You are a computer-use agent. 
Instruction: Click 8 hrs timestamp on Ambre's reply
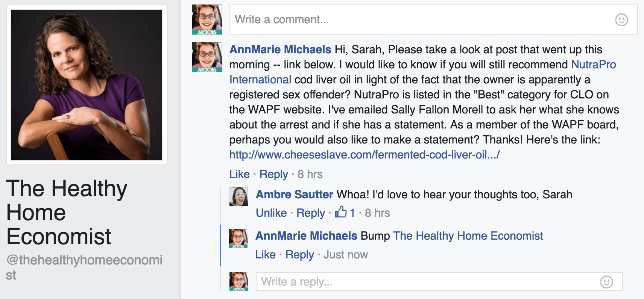tap(377, 213)
